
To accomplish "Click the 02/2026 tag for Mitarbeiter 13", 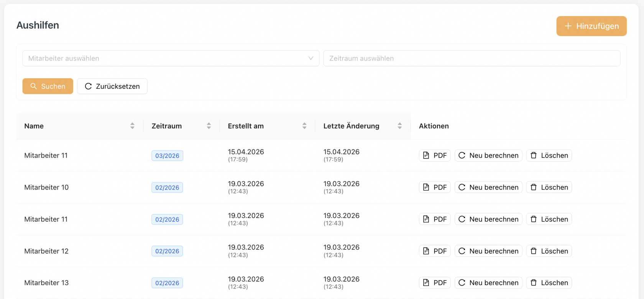I will pos(167,283).
